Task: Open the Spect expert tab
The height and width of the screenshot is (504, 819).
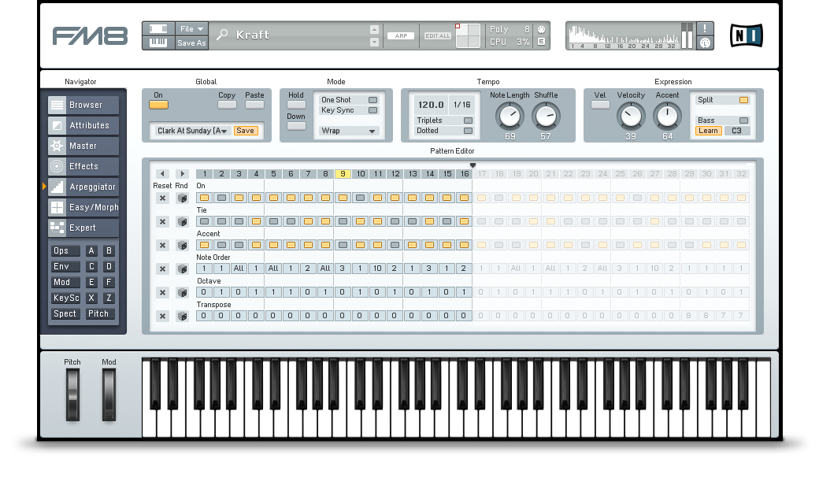Action: pyautogui.click(x=65, y=314)
